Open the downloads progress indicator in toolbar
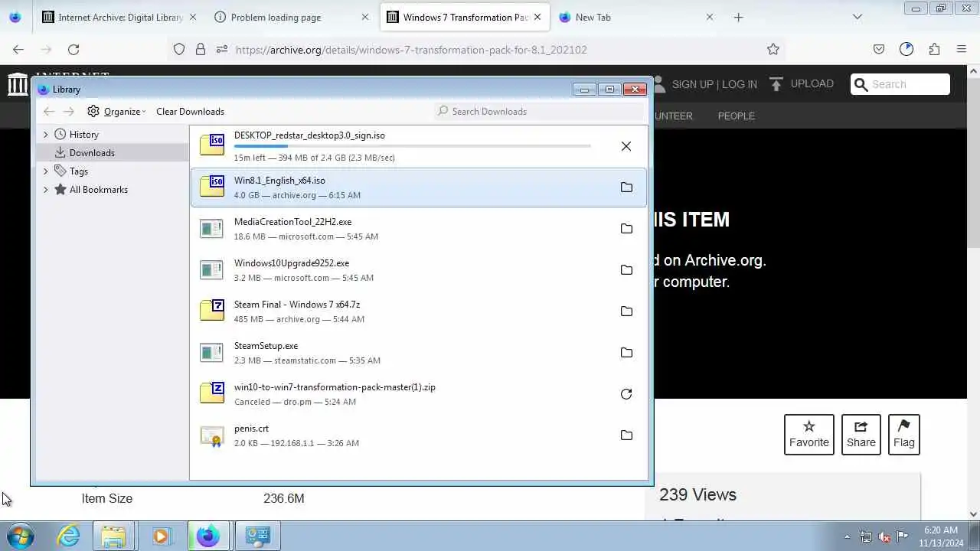This screenshot has width=980, height=551. click(x=906, y=50)
